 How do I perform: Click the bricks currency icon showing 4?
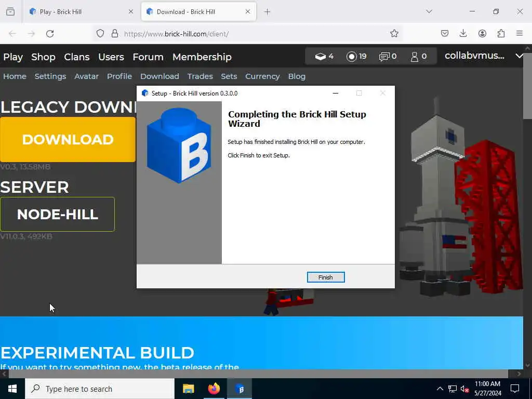point(320,56)
